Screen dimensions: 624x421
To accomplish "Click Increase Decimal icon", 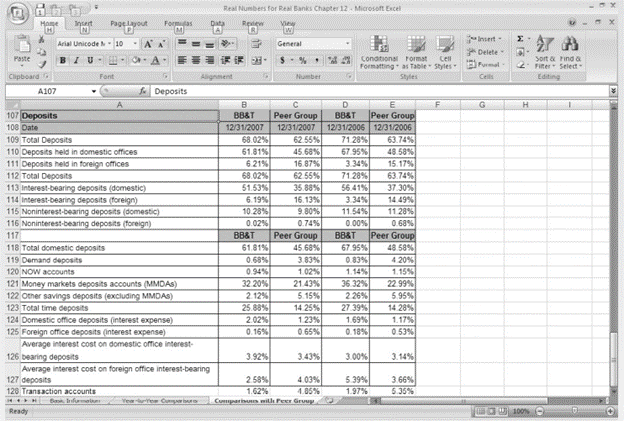I will pos(332,60).
